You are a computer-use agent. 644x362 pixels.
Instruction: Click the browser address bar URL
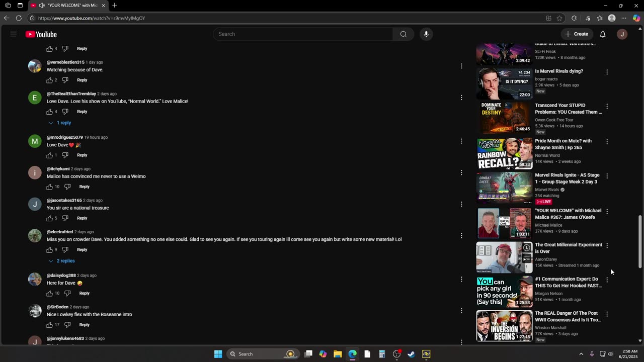[92, 18]
